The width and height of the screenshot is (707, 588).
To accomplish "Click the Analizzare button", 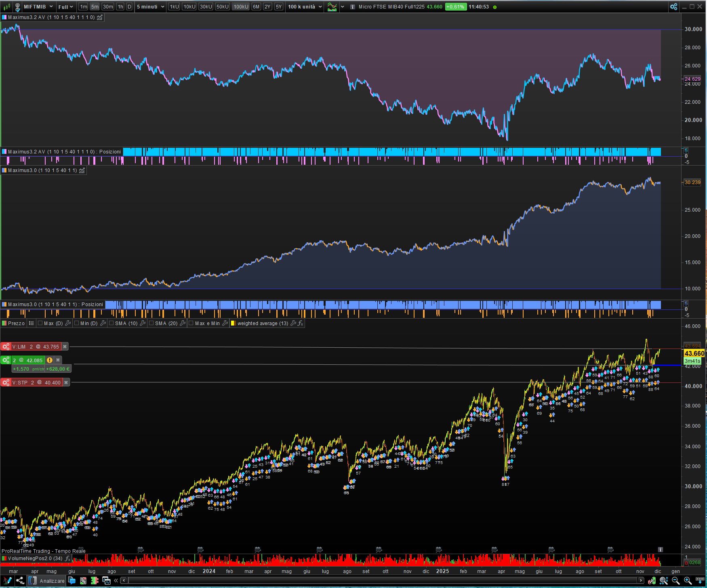I will click(x=47, y=581).
